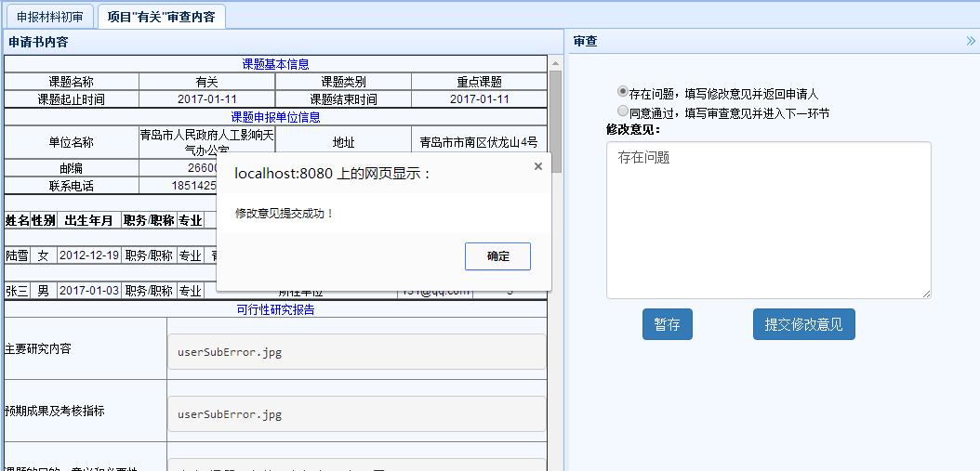The height and width of the screenshot is (471, 980).
Task: Collapse the 审查 panel with double-arrow icon
Action: 970,41
